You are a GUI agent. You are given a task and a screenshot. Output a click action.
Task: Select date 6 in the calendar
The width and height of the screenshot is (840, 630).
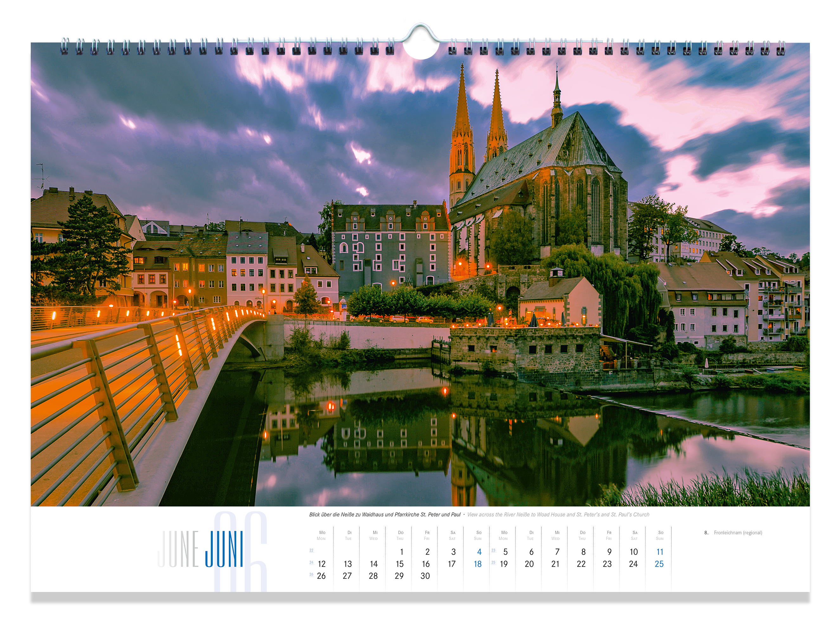click(531, 552)
